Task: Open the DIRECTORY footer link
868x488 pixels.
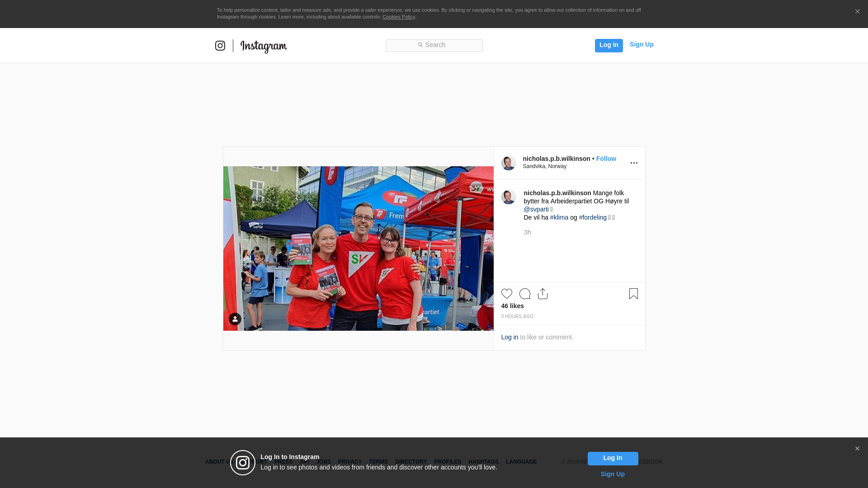Action: point(411,462)
